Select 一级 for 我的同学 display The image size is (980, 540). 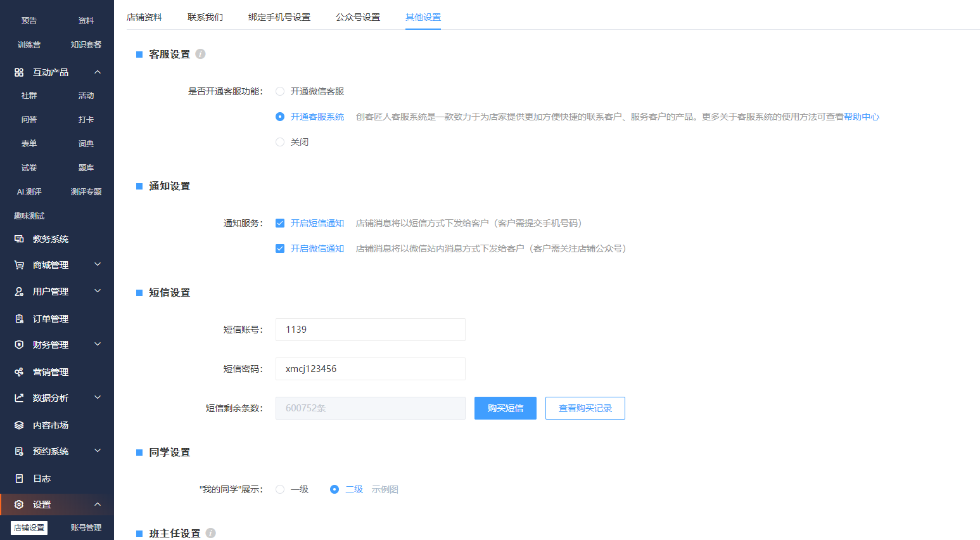tap(280, 489)
